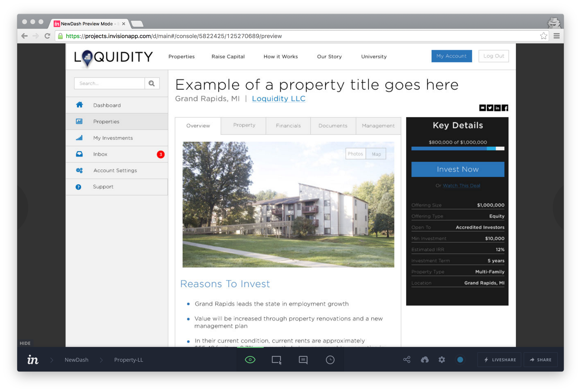Image resolution: width=581 pixels, height=392 pixels.
Task: Open InVision History mode clock icon
Action: pyautogui.click(x=330, y=360)
